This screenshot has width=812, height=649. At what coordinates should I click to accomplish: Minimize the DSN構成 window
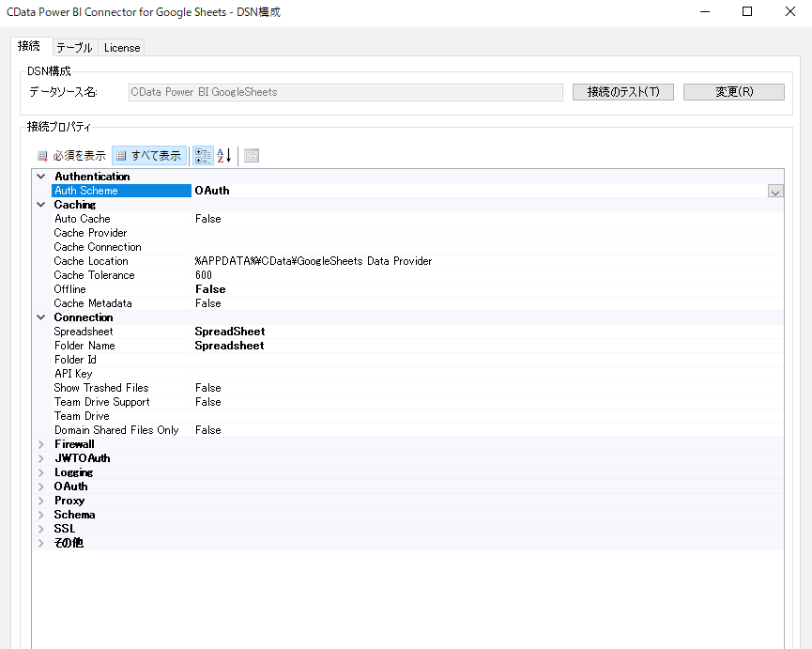coord(705,11)
